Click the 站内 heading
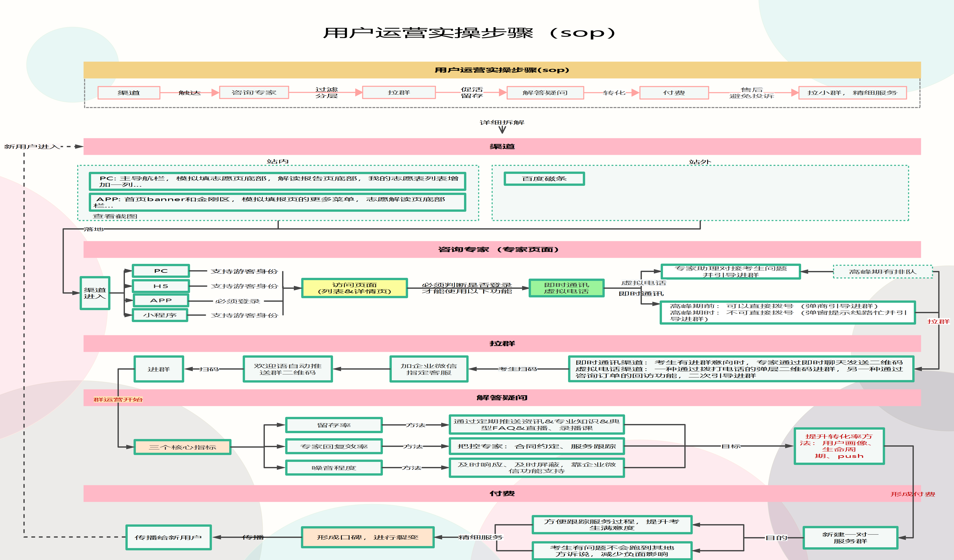This screenshot has height=560, width=954. pos(278,161)
